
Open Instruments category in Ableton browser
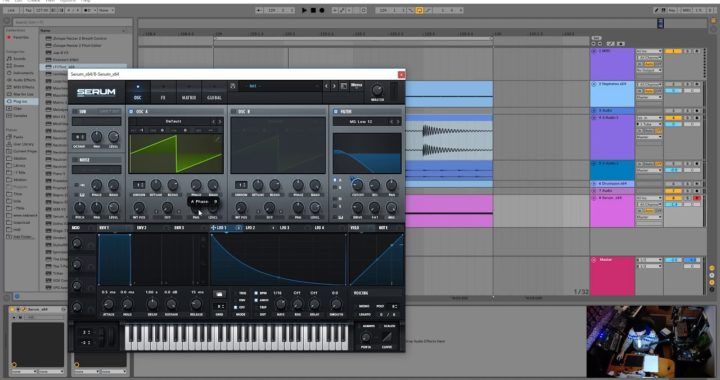[21, 73]
